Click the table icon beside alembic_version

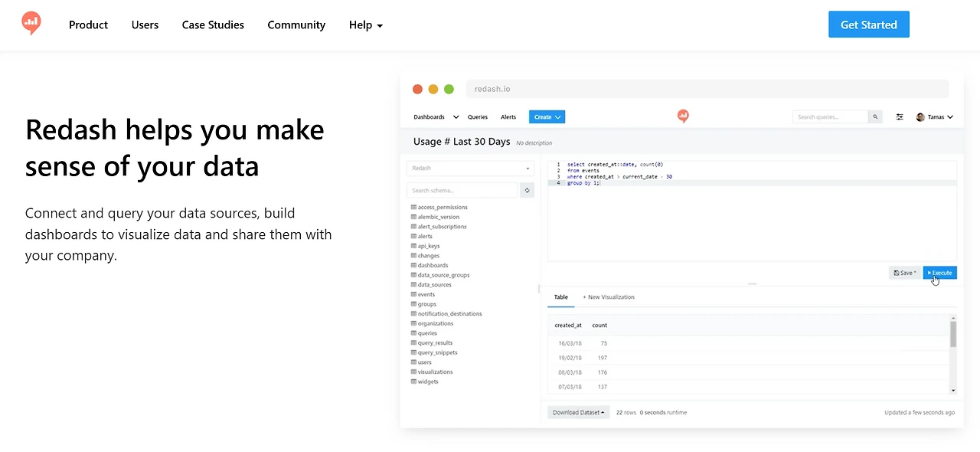pos(413,217)
